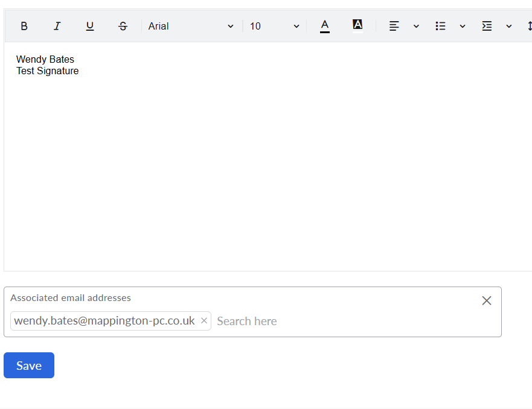
Task: Choose the font text color
Action: point(325,26)
